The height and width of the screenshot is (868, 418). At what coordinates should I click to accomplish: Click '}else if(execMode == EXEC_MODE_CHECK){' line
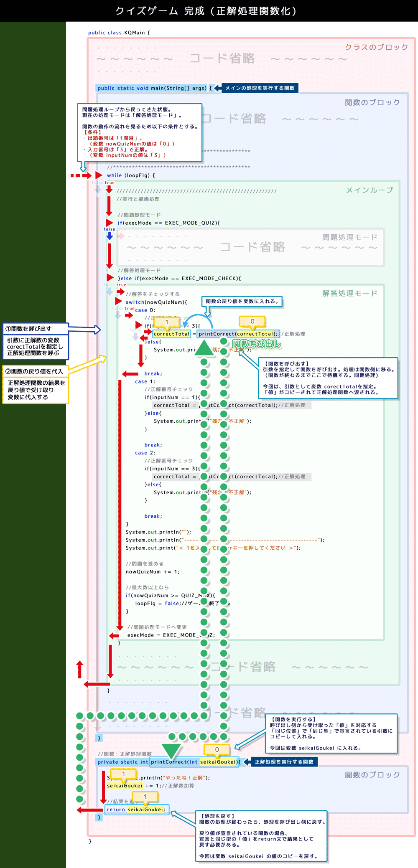coord(179,279)
